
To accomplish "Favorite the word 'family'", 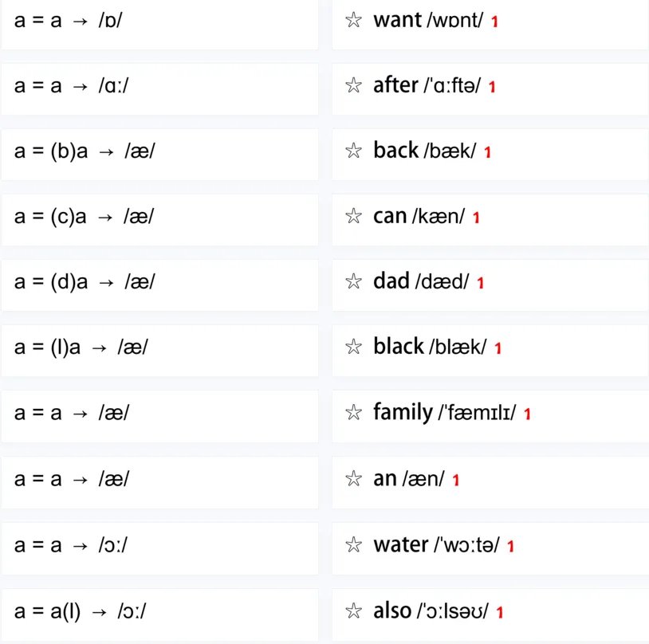I will coord(353,413).
